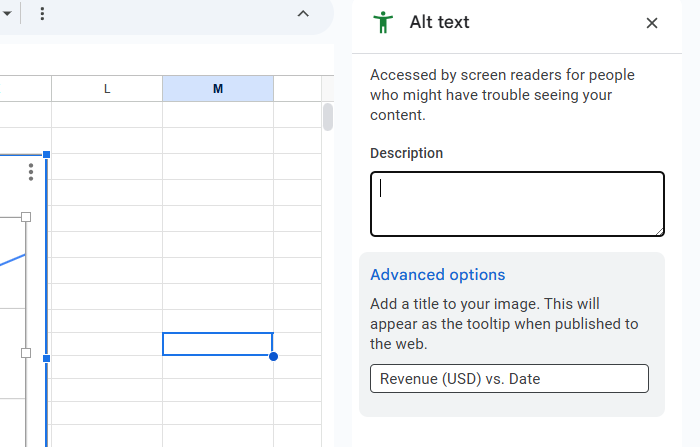Close the Alt text sidebar
The width and height of the screenshot is (700, 447).
coord(652,23)
